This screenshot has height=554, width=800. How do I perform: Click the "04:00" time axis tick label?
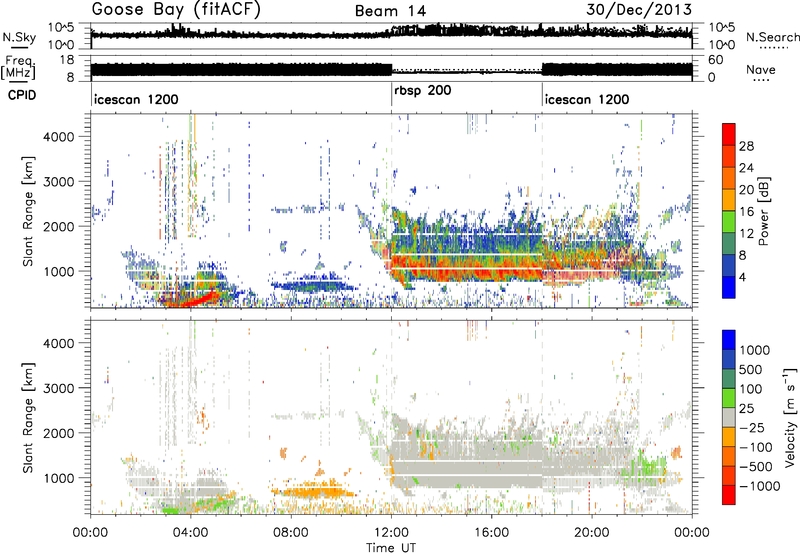point(190,533)
